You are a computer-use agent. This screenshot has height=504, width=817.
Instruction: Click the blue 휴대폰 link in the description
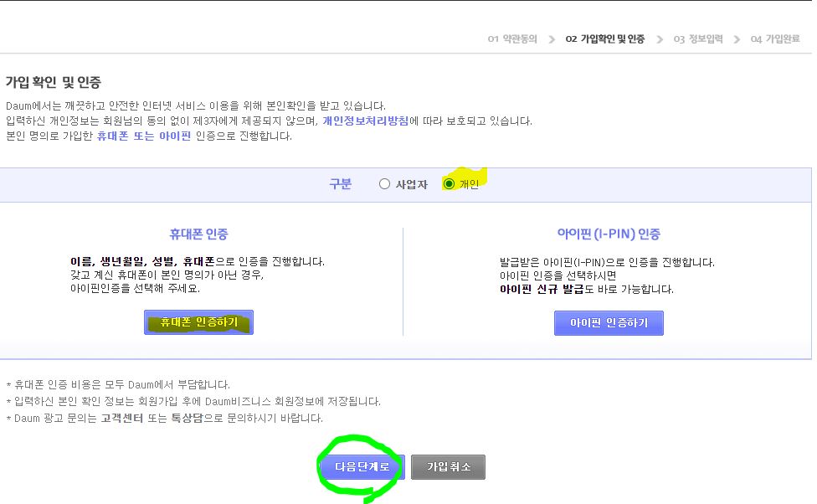pyautogui.click(x=111, y=135)
